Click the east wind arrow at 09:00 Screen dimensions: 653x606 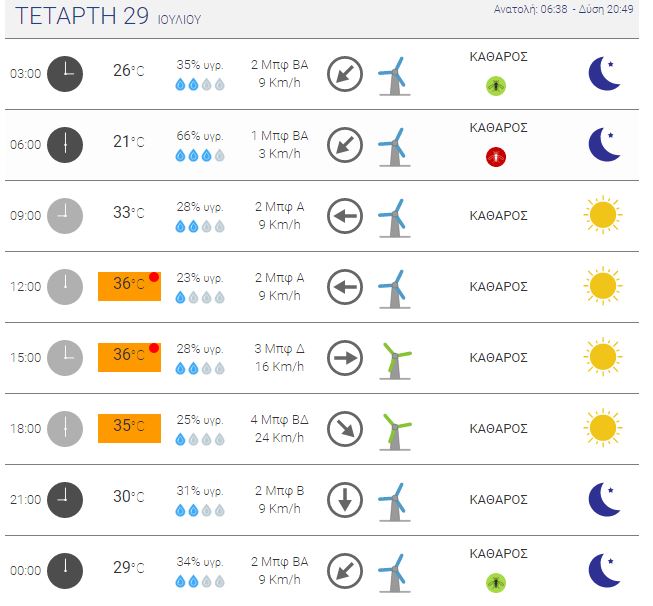345,216
